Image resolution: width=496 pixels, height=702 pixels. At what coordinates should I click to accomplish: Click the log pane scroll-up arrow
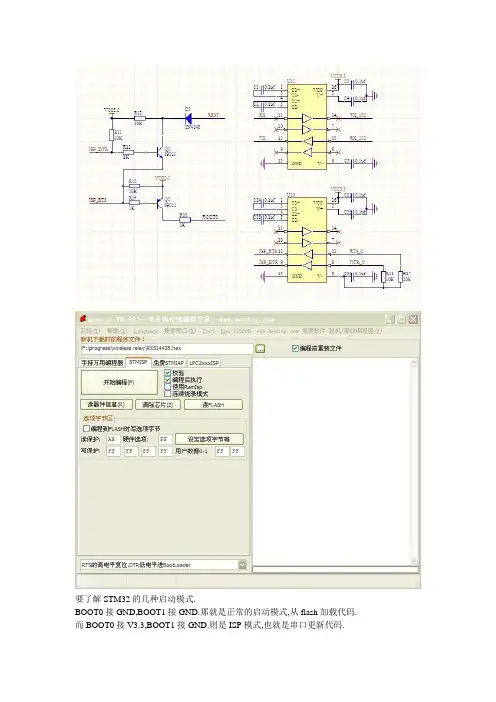(x=414, y=363)
